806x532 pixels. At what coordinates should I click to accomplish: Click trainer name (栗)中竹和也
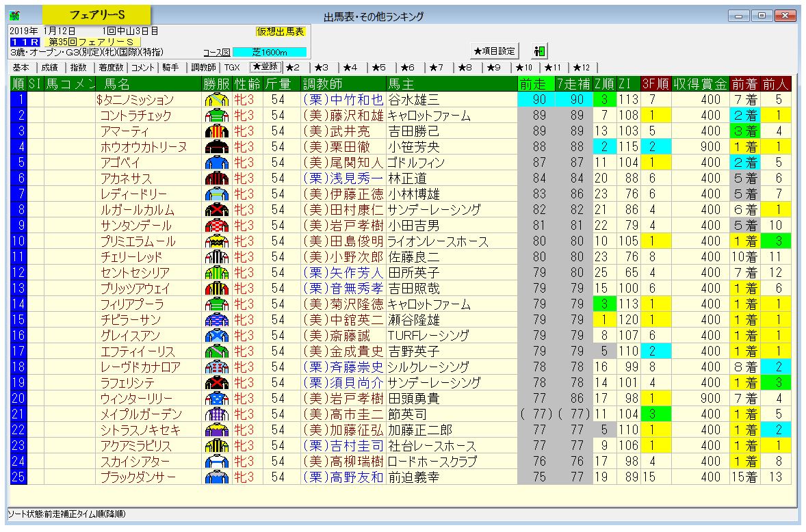tap(343, 100)
